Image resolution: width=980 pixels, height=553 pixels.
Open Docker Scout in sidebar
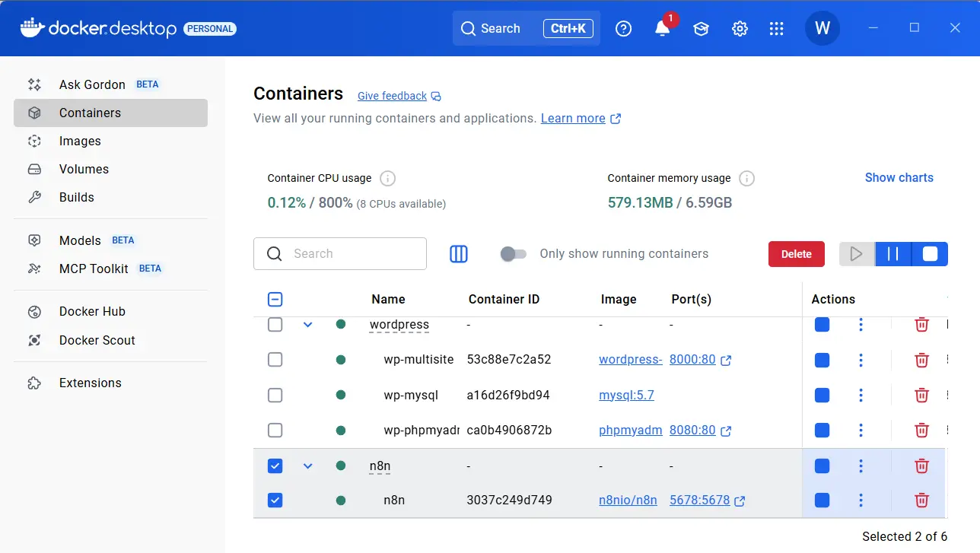[110, 340]
